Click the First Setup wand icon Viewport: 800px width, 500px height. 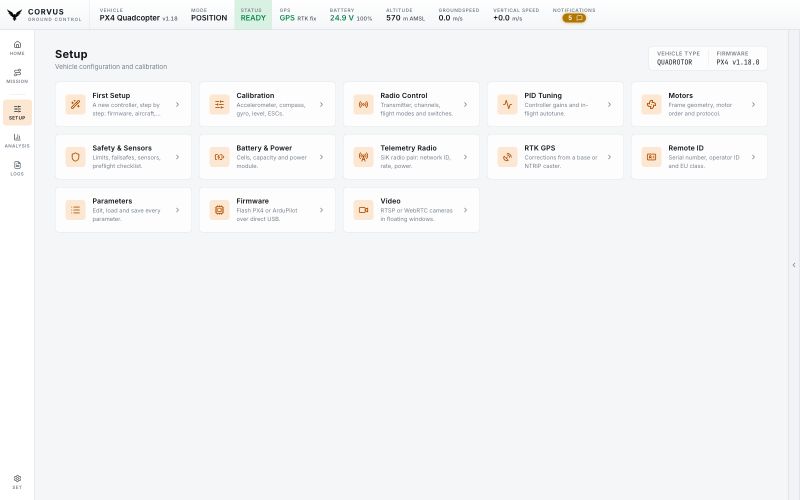coord(76,105)
